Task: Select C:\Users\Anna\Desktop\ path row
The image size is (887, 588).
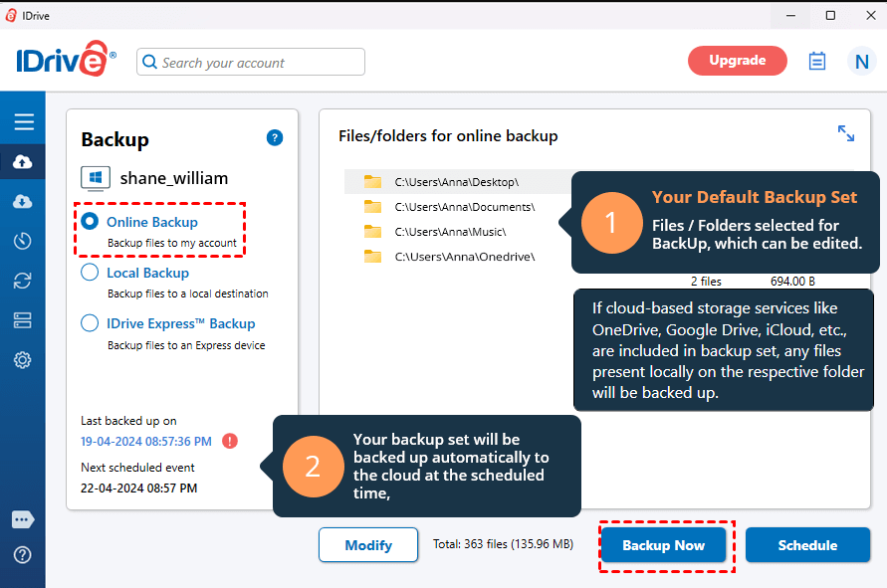Action: pos(457,182)
